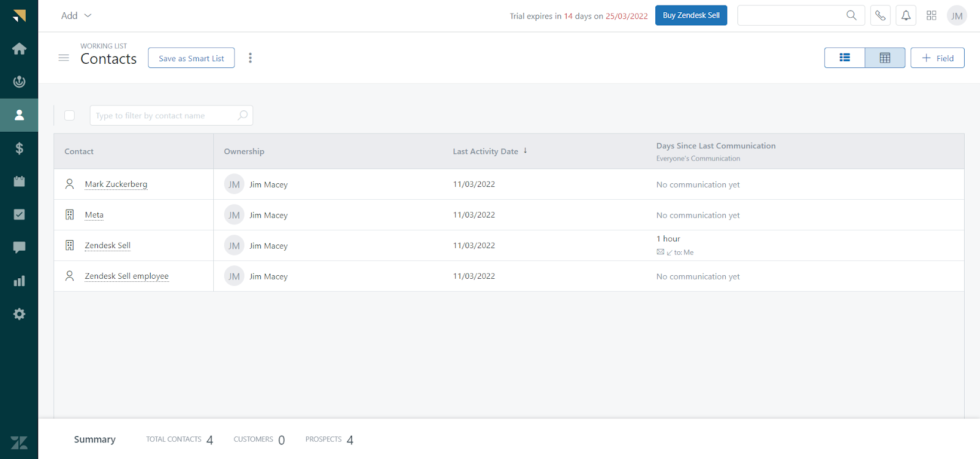Open the Leads sidebar icon
The image size is (980, 459).
coord(19,82)
